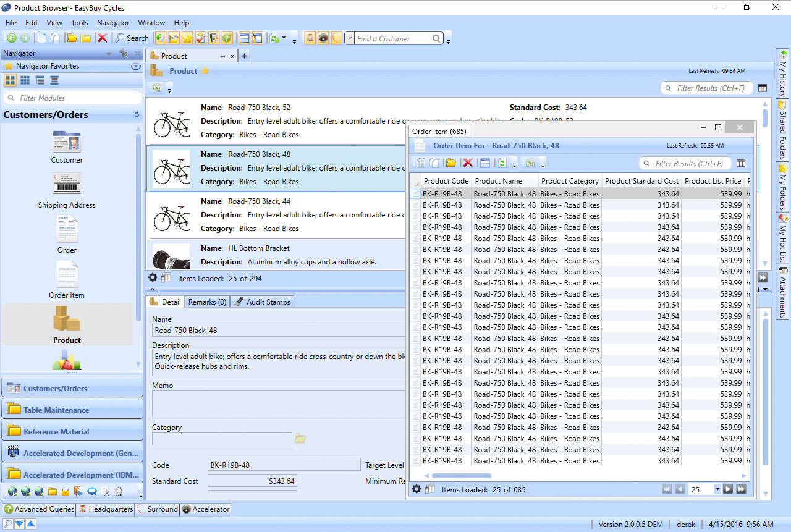Click the open folder icon in main toolbar
Image resolution: width=791 pixels, height=532 pixels.
(72, 38)
